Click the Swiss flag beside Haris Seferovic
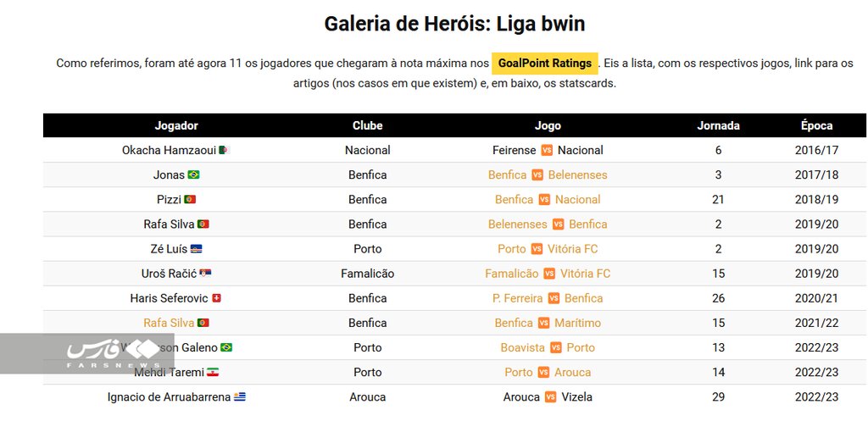Image resolution: width=868 pixels, height=421 pixels. click(x=216, y=298)
